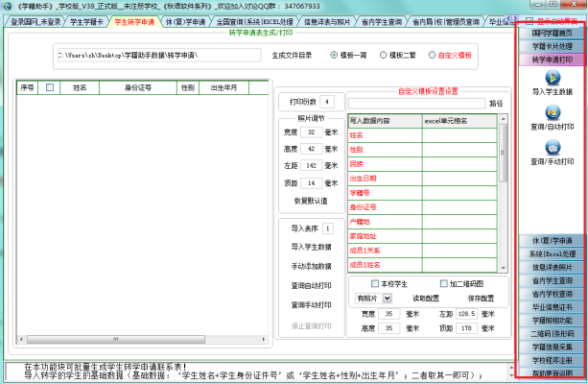588x384 pixels.
Task: Switch to the 学生学籍卡 tab
Action: pos(84,20)
